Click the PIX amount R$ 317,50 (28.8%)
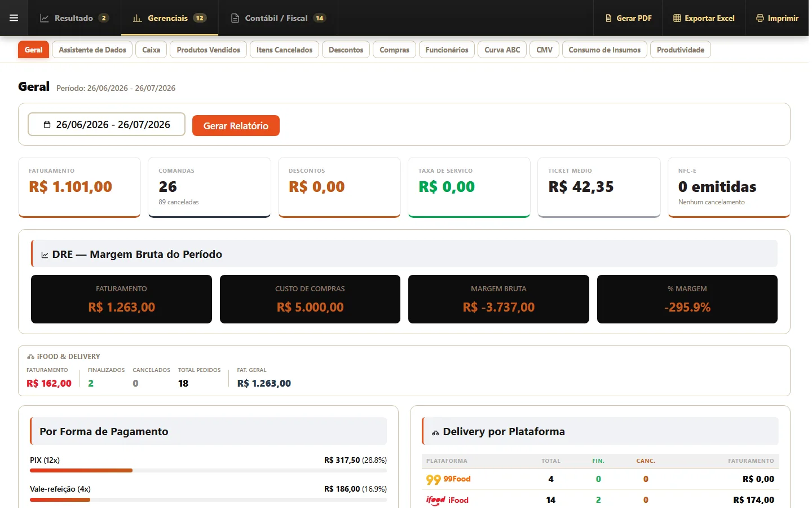The height and width of the screenshot is (508, 812). [x=355, y=460]
